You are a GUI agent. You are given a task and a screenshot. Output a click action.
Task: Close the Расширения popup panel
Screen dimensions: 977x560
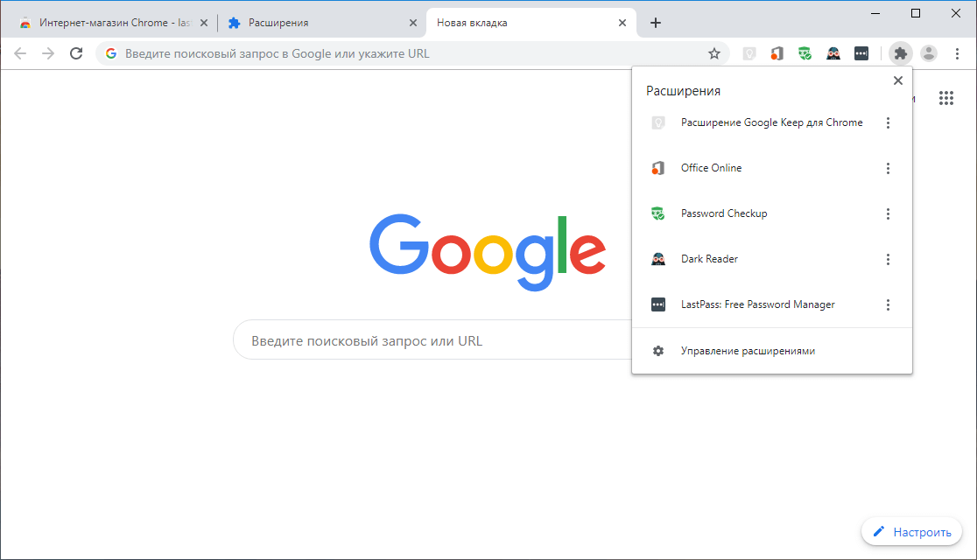898,80
